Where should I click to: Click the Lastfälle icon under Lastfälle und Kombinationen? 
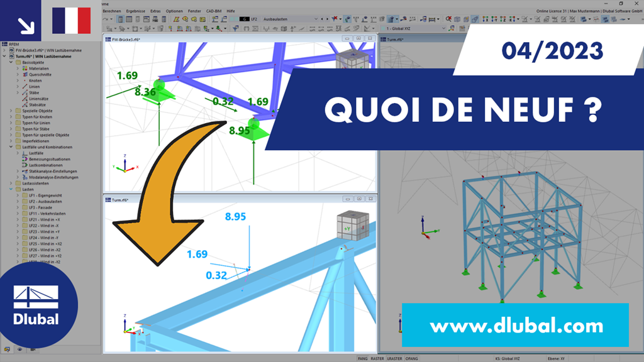[25, 153]
